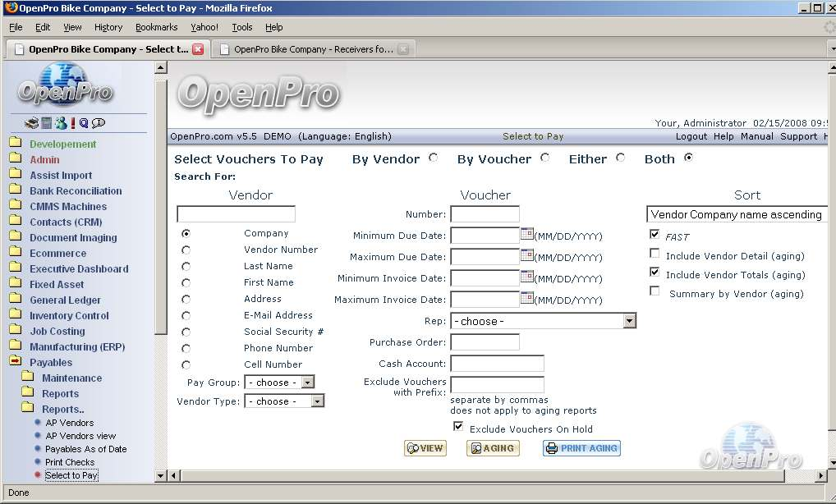This screenshot has width=836, height=504.
Task: Enable Include Vendor Detail (aging) checkbox
Action: point(655,254)
